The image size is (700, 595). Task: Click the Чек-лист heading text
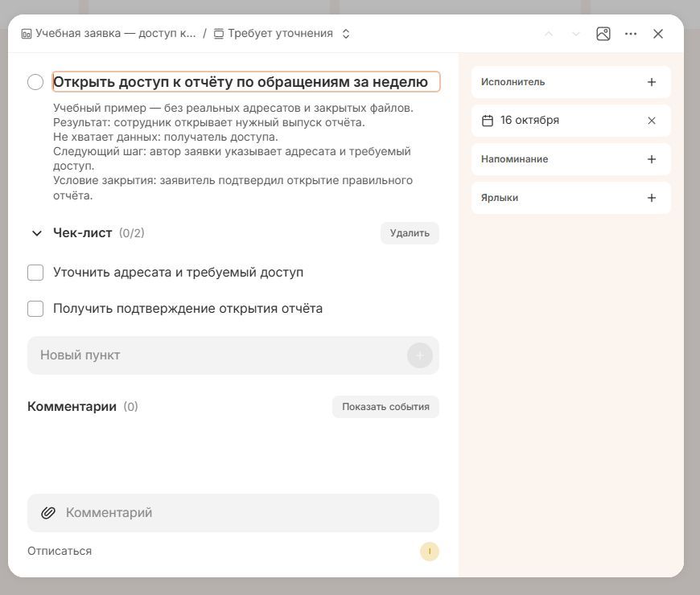(x=83, y=233)
